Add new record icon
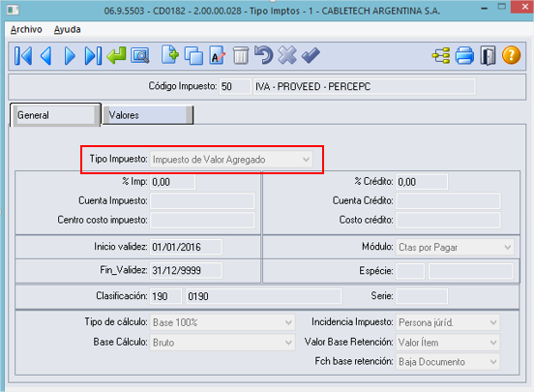The image size is (534, 392). click(169, 55)
